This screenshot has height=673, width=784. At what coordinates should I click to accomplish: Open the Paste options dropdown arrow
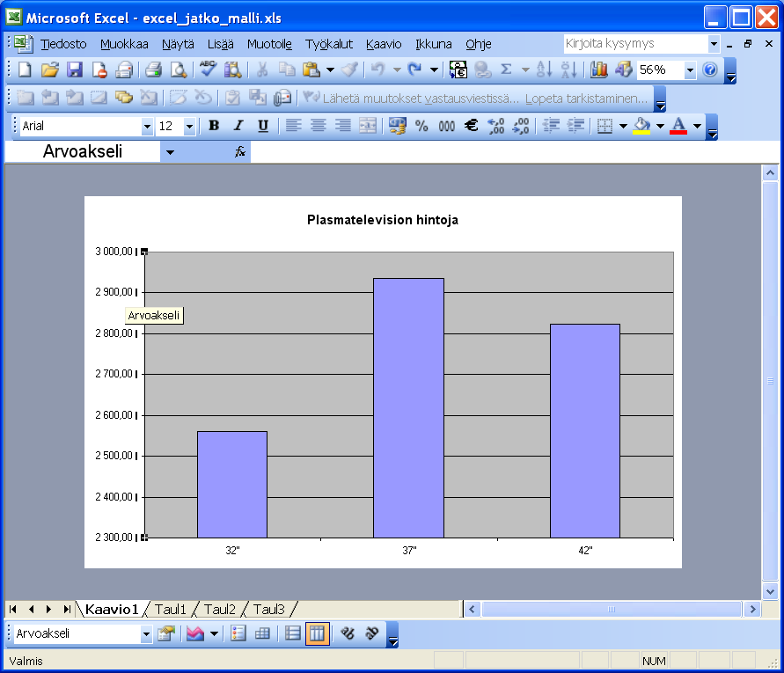pos(331,69)
